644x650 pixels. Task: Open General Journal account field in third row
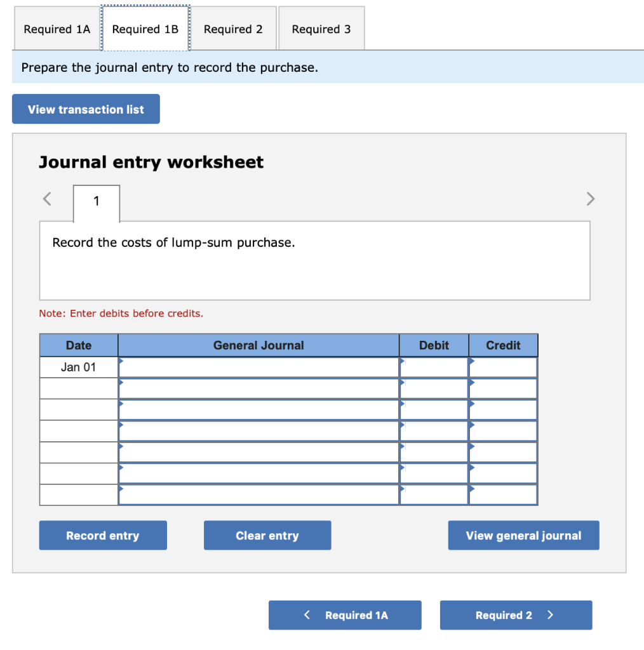pos(258,409)
